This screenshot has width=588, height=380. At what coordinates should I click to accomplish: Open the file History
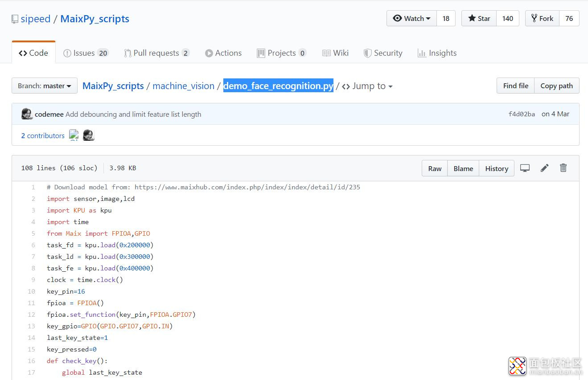pos(497,168)
